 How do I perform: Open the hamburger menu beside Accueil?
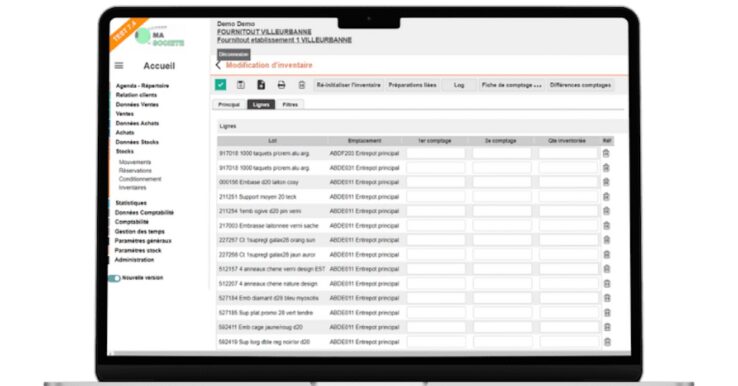(x=119, y=66)
